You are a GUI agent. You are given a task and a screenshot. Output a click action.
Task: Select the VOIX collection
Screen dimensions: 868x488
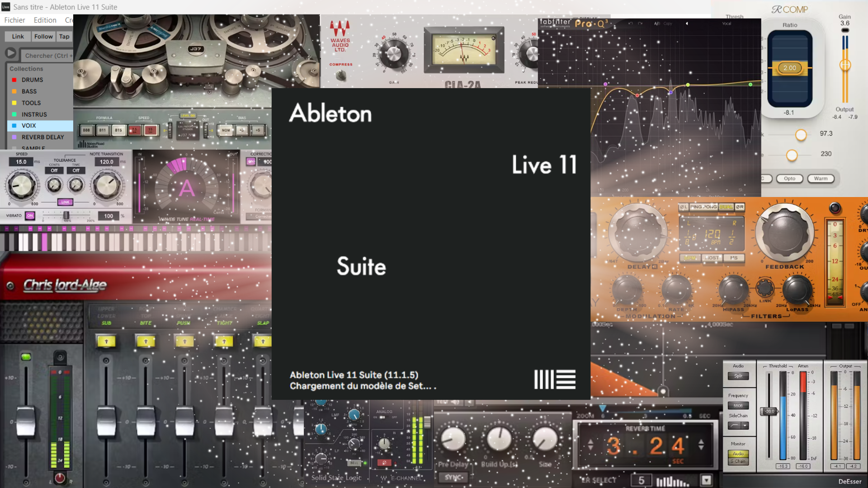(40, 126)
